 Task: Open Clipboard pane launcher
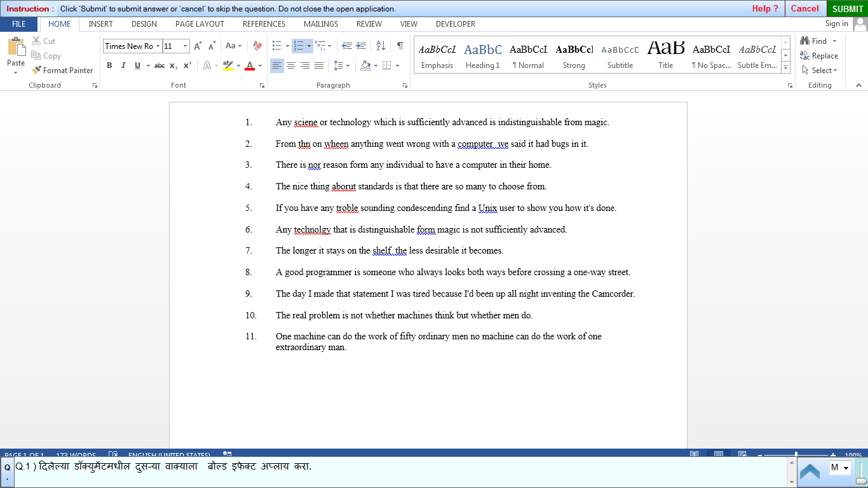pos(95,85)
